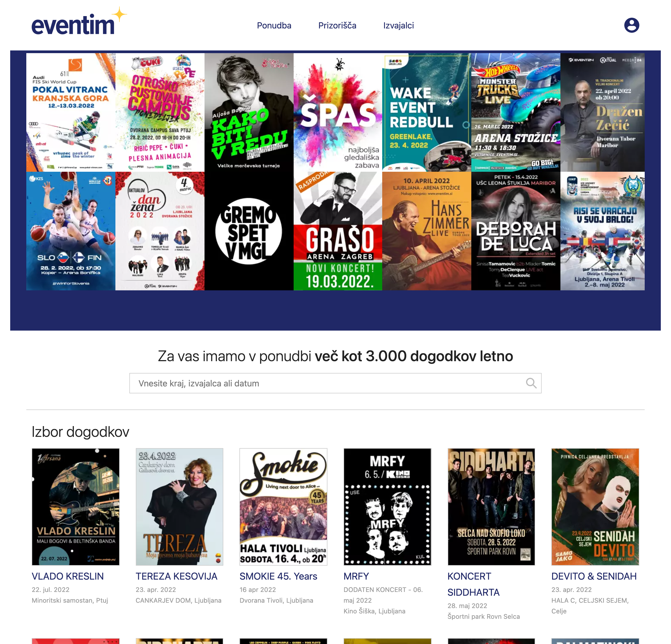Select the Deborah De Luca poster

click(x=516, y=231)
